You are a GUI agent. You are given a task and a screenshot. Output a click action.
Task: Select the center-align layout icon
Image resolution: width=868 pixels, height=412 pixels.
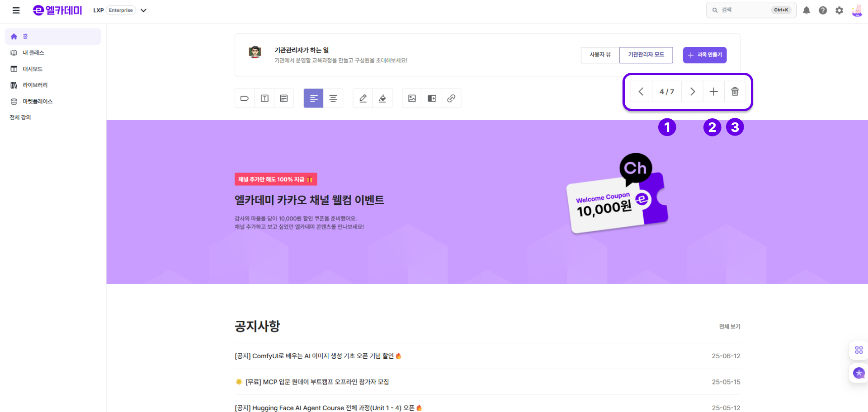(x=333, y=98)
